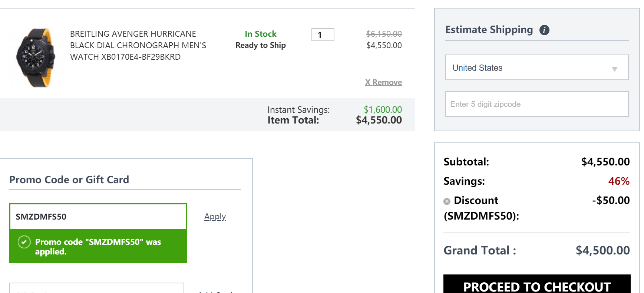644x293 pixels.
Task: Click the In Stock status text
Action: click(261, 34)
